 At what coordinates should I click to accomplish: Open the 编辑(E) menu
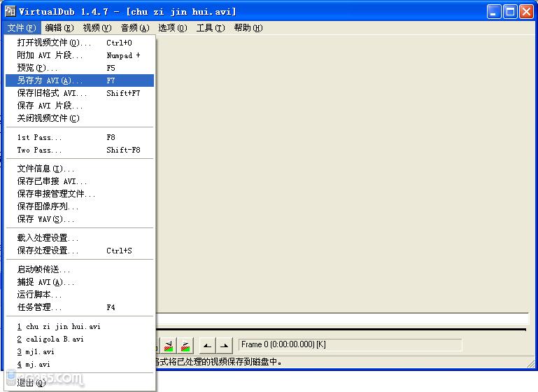[59, 28]
